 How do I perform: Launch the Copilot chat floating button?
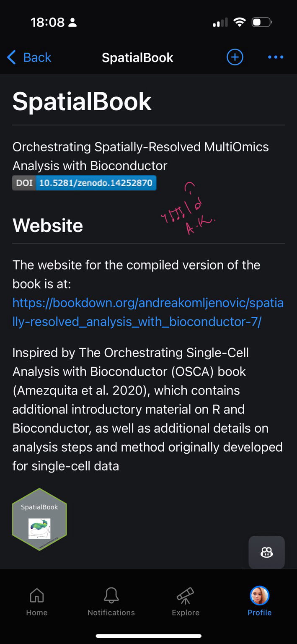tap(266, 553)
